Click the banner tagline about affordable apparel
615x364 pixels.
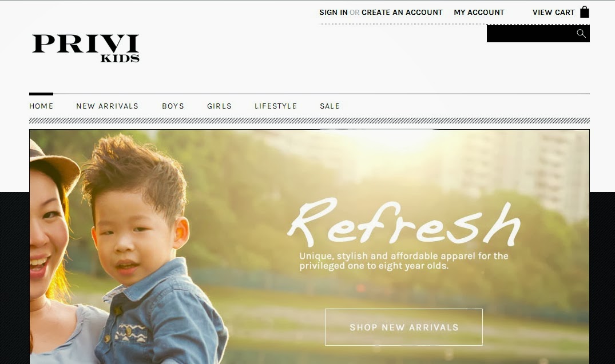click(403, 261)
